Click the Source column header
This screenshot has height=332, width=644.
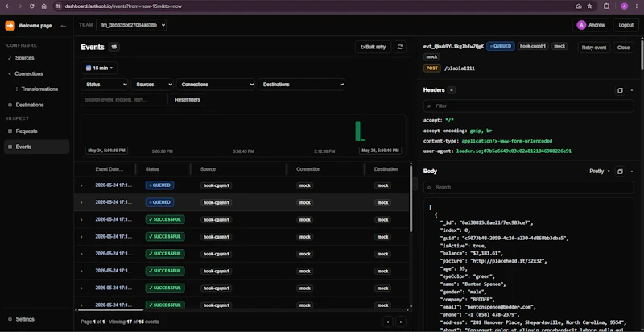pos(208,169)
